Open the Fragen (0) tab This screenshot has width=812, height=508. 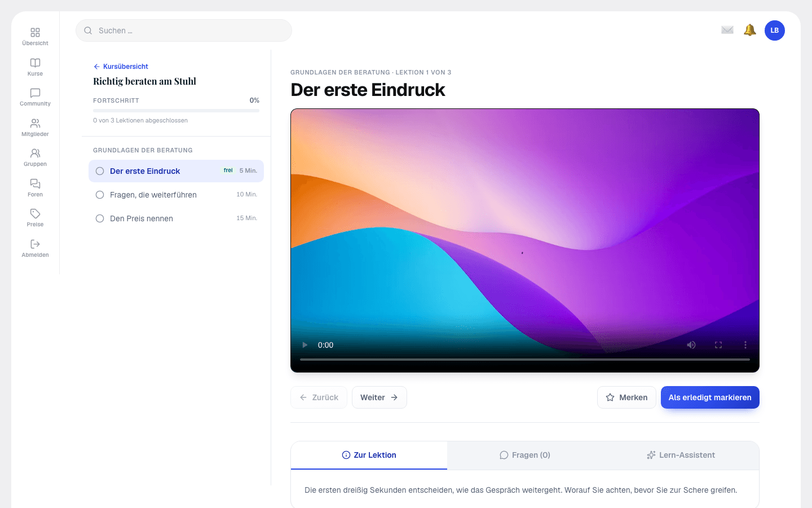point(525,455)
